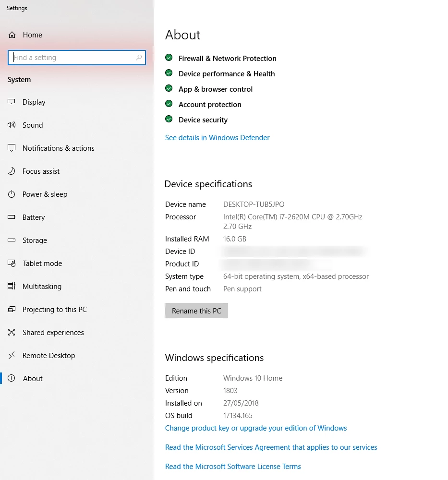Viewport: 448px width, 480px height.
Task: Click the 16.0 GB installed RAM value
Action: (x=235, y=239)
